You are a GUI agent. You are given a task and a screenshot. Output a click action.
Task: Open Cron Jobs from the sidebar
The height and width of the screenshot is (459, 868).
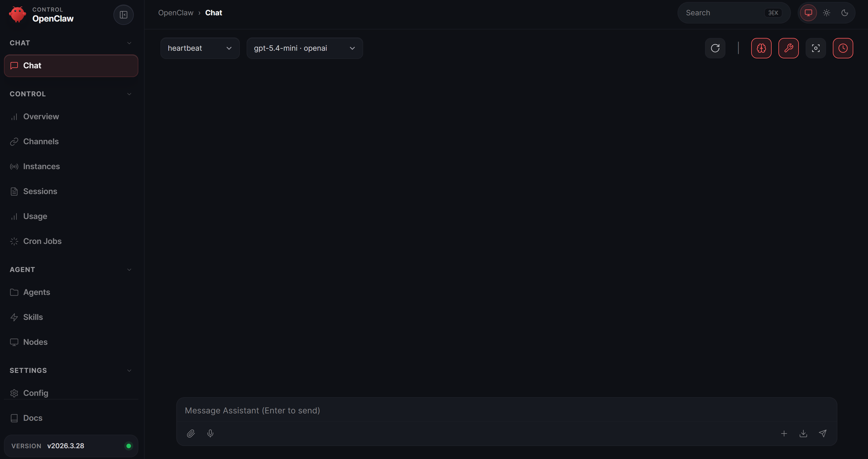42,241
